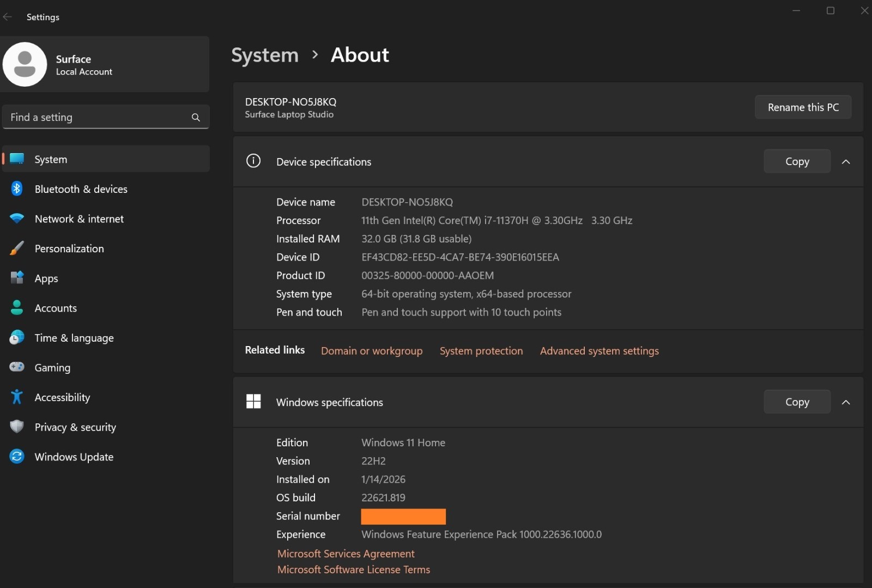872x588 pixels.
Task: Click the Product ID value 00325-80000-00000-AAOEM
Action: (x=428, y=276)
